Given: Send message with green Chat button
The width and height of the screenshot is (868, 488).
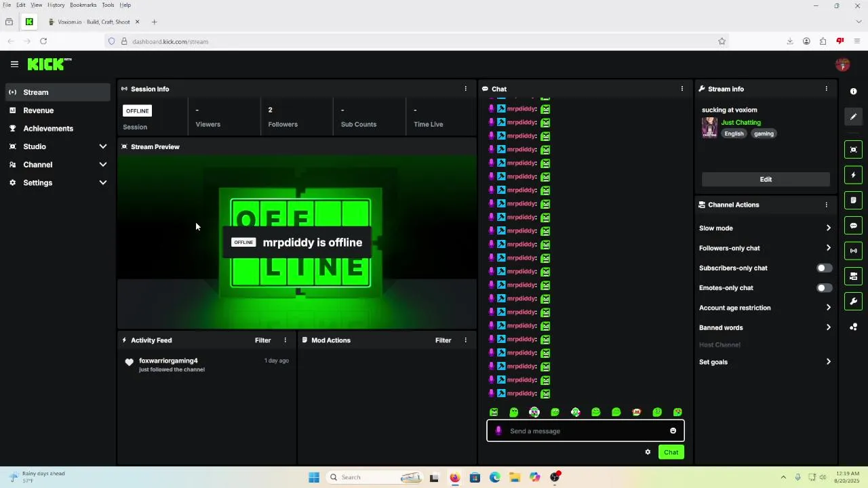Looking at the screenshot, I should pyautogui.click(x=671, y=452).
